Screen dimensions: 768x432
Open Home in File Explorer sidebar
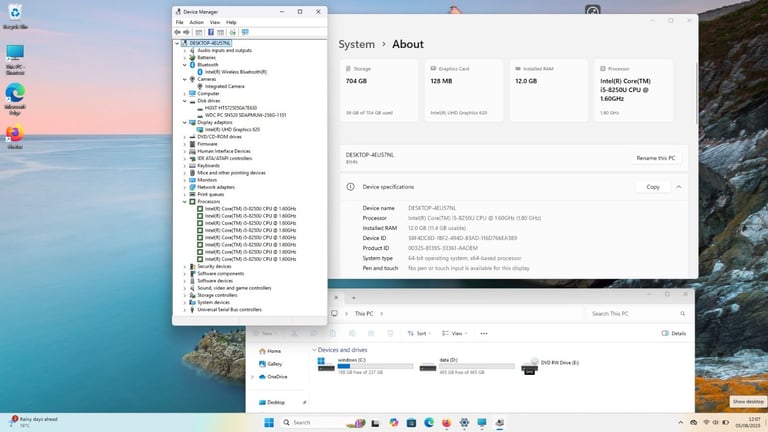coord(270,351)
